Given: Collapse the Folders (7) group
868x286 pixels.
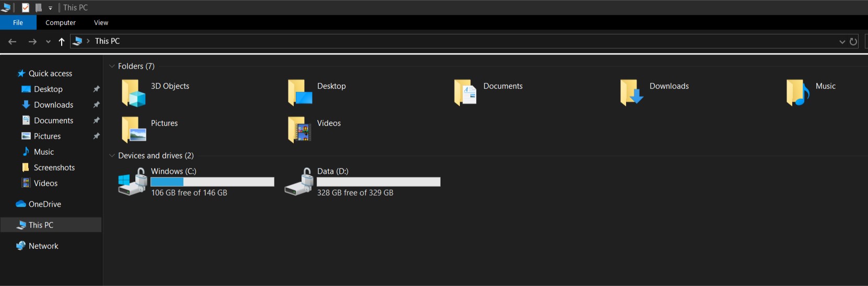Looking at the screenshot, I should 112,66.
